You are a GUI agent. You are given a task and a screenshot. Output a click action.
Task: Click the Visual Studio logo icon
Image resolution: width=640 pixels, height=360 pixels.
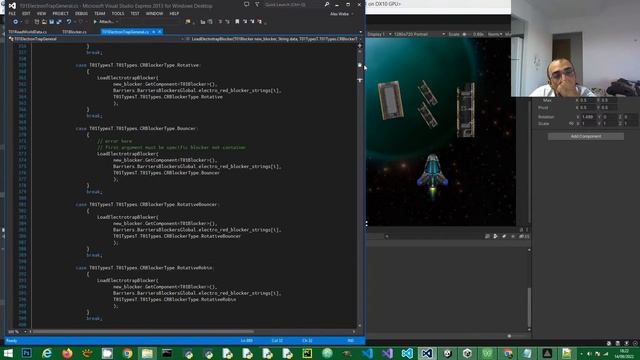[x=12, y=5]
